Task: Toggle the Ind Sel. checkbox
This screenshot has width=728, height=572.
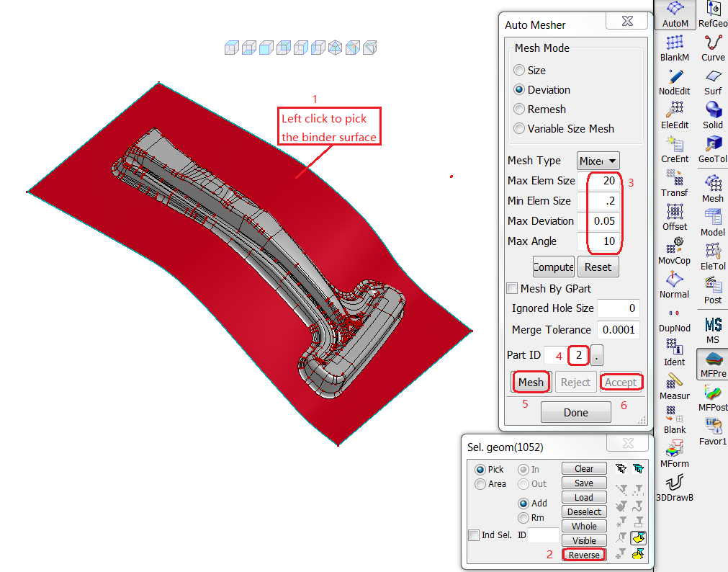Action: [x=474, y=535]
